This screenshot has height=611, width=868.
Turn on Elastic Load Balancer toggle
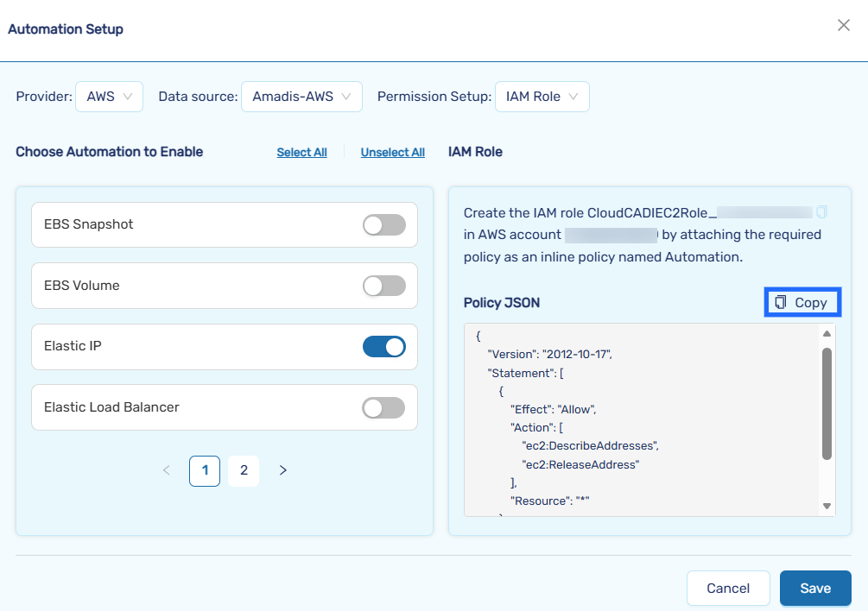coord(383,407)
